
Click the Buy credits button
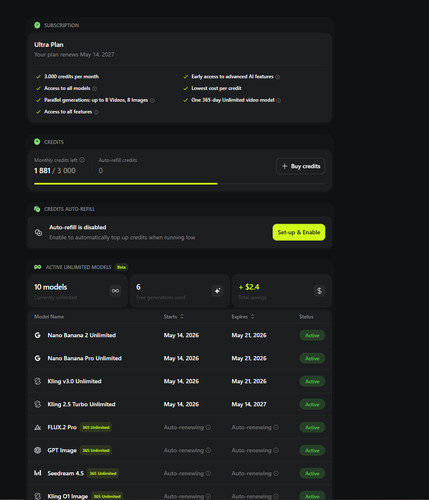pos(301,166)
